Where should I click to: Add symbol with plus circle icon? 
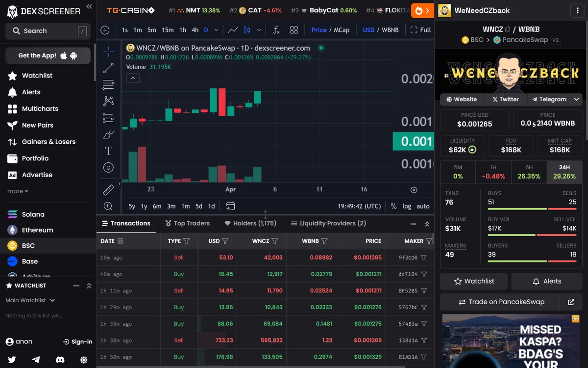coord(105,30)
